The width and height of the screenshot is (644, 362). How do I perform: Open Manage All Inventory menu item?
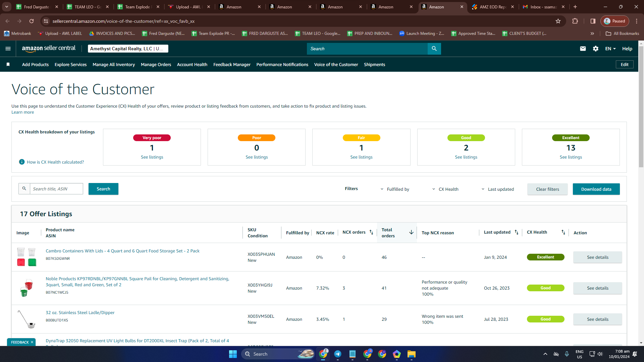pyautogui.click(x=114, y=64)
